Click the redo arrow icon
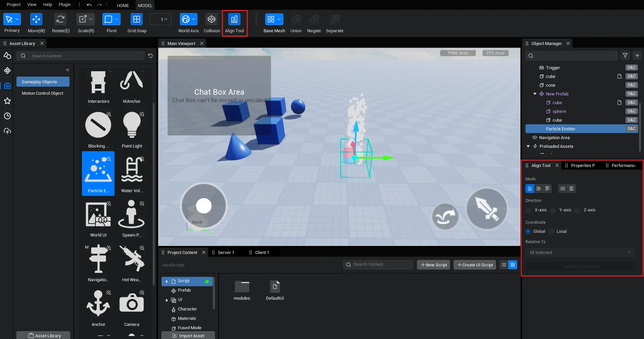Image resolution: width=644 pixels, height=339 pixels. tap(99, 5)
